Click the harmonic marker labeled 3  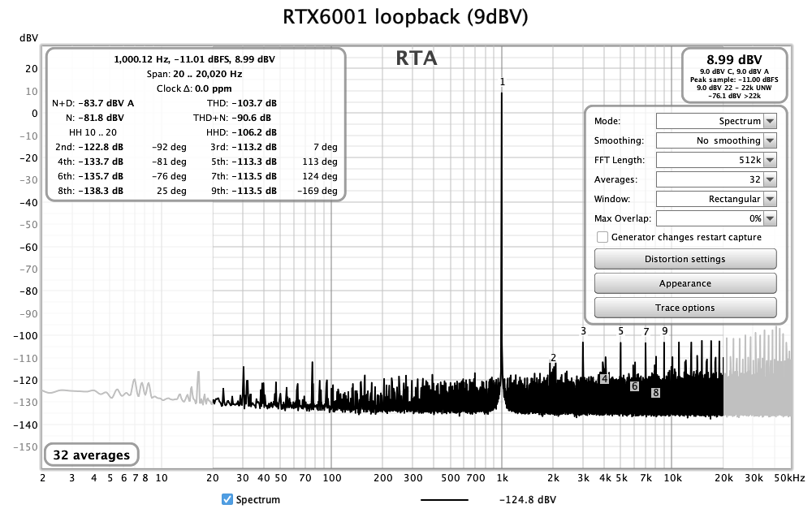coord(584,331)
